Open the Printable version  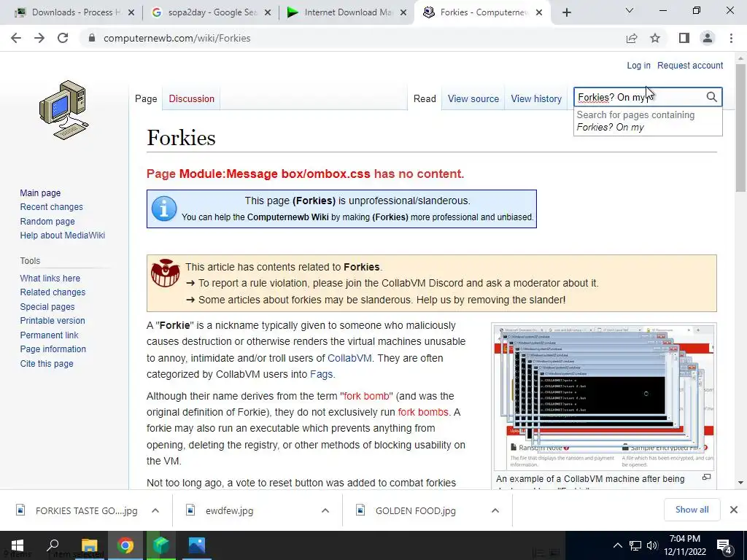click(x=53, y=321)
